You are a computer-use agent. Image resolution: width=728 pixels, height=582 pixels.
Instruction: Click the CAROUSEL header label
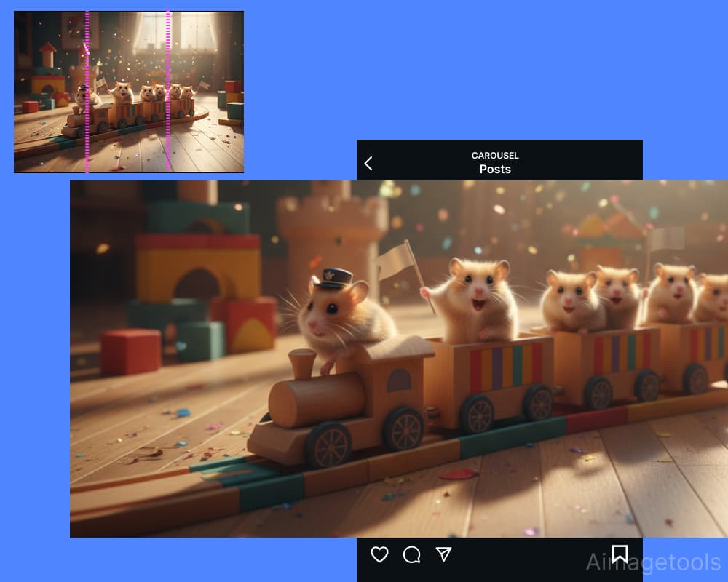point(496,155)
